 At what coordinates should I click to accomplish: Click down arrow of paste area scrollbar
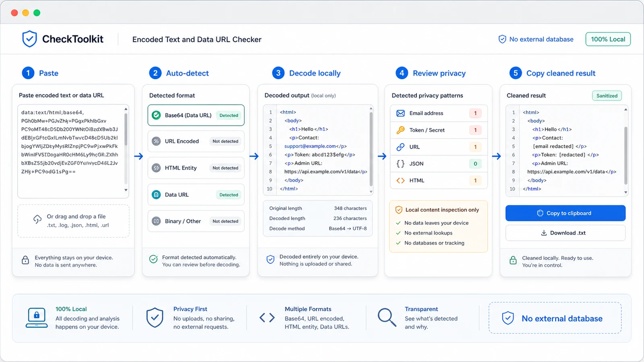tap(126, 190)
